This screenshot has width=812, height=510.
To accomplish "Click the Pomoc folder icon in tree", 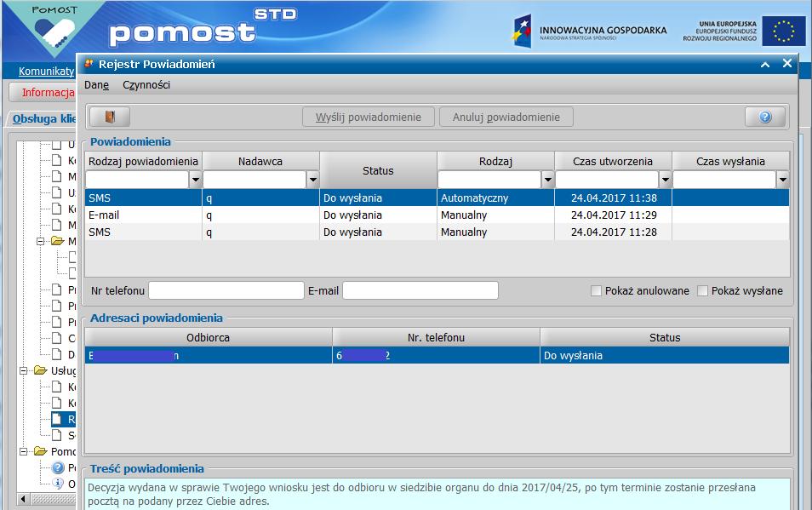I will point(40,451).
